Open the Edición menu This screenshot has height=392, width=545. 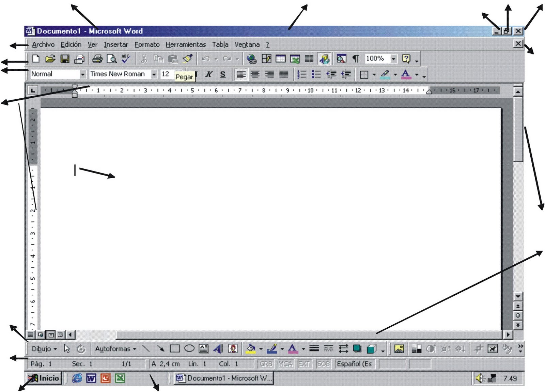(x=71, y=45)
